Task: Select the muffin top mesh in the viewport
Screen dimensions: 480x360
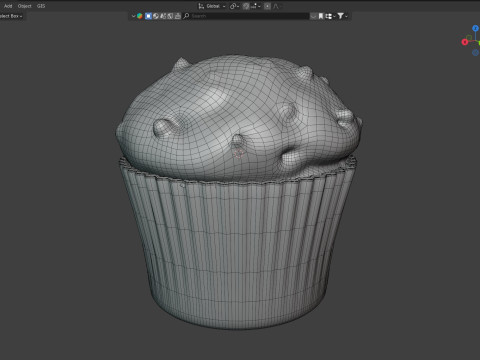Action: tap(238, 117)
